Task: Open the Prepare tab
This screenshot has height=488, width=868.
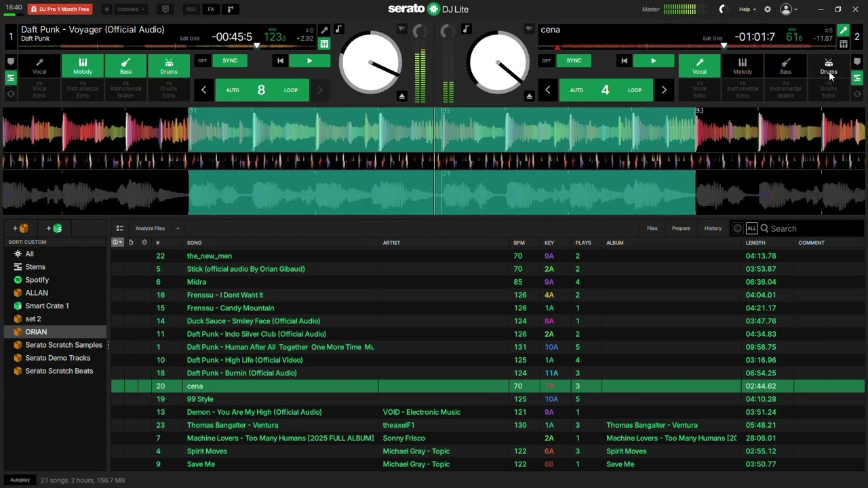Action: click(x=681, y=228)
